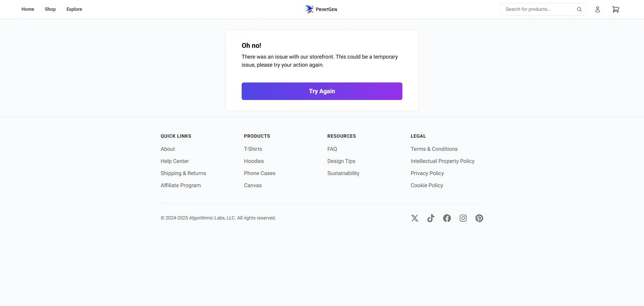Open the Affiliate Program link
The width and height of the screenshot is (644, 306).
(x=180, y=185)
